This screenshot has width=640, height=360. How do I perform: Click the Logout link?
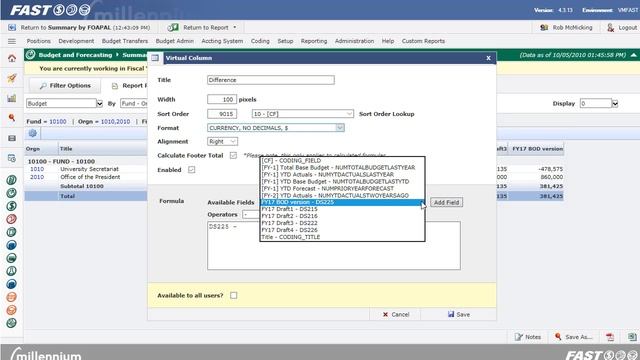coord(627,27)
